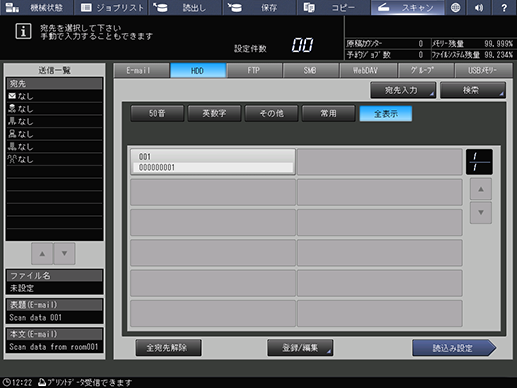This screenshot has height=388, width=517.
Task: Click the 全宛先解除 clear all button
Action: (x=168, y=348)
